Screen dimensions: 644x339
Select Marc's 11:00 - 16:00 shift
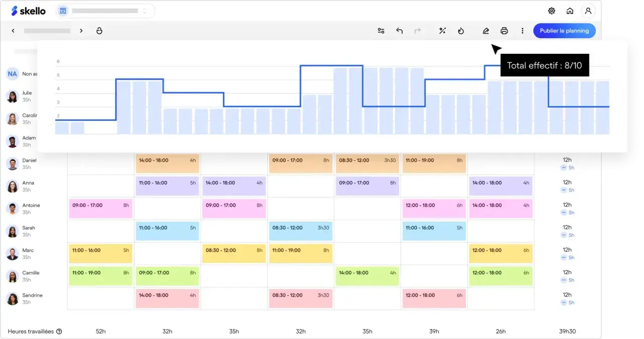pos(101,253)
